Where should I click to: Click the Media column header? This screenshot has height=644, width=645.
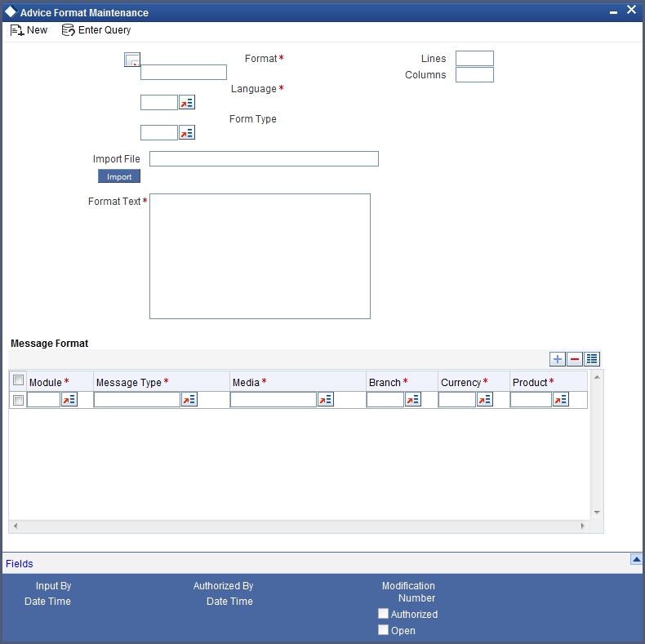[x=298, y=382]
